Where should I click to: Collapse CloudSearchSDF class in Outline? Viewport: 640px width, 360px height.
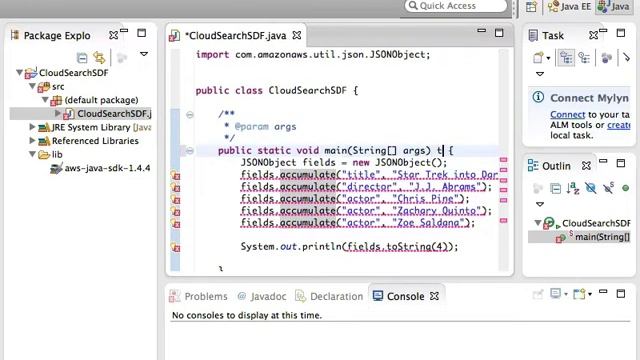[x=538, y=223]
